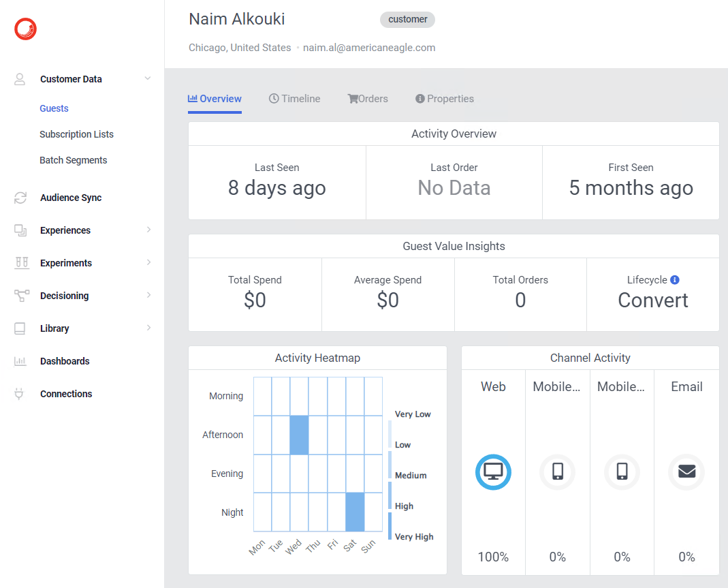Click the 8 days ago value

tap(277, 188)
